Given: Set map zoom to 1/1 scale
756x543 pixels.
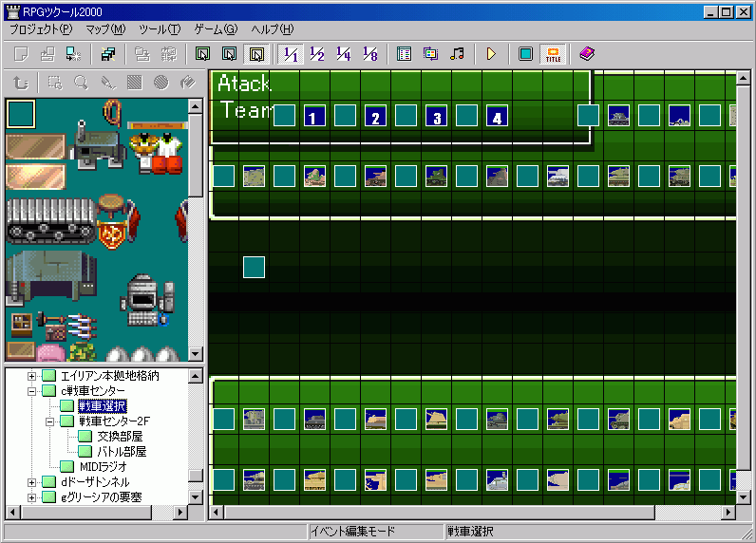Looking at the screenshot, I should (291, 53).
